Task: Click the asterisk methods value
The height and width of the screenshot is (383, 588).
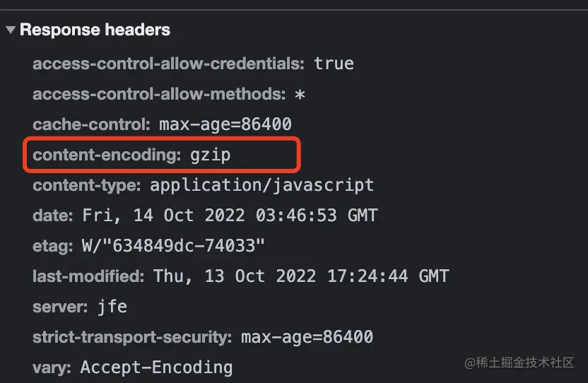Action: point(300,94)
